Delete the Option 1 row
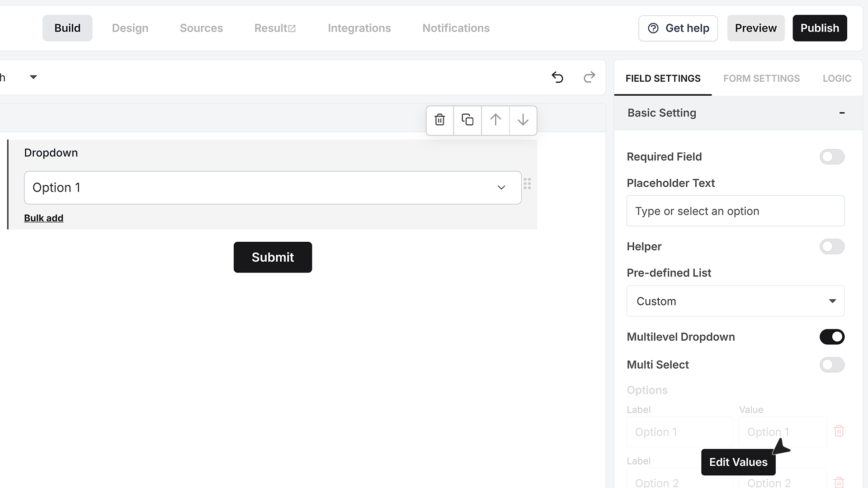 coord(839,431)
